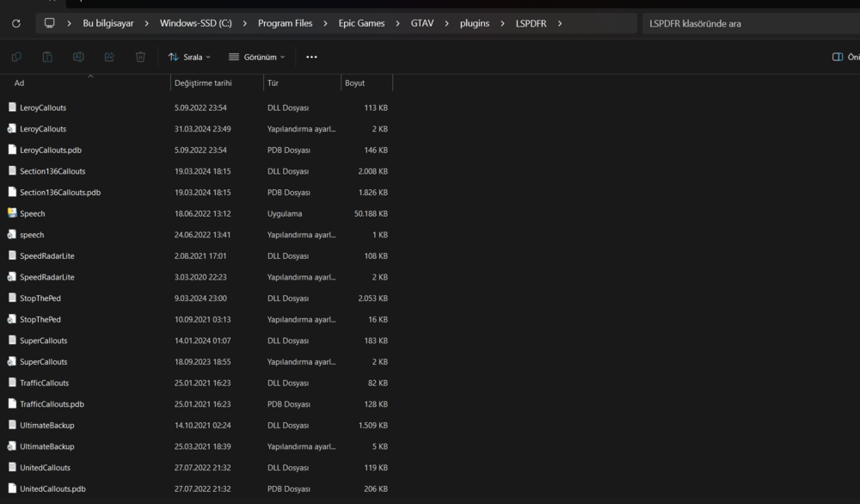The height and width of the screenshot is (504, 860).
Task: Select StopThePed DLL file name
Action: 40,298
